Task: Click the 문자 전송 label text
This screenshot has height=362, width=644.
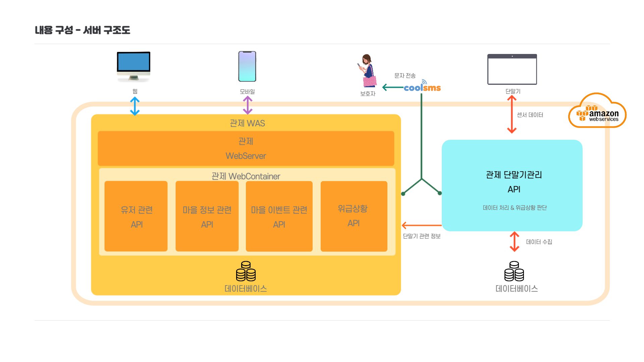Action: pos(405,76)
